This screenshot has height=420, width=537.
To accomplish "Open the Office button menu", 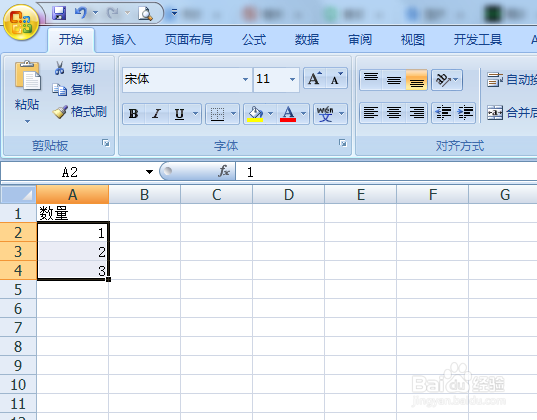I will click(x=21, y=23).
